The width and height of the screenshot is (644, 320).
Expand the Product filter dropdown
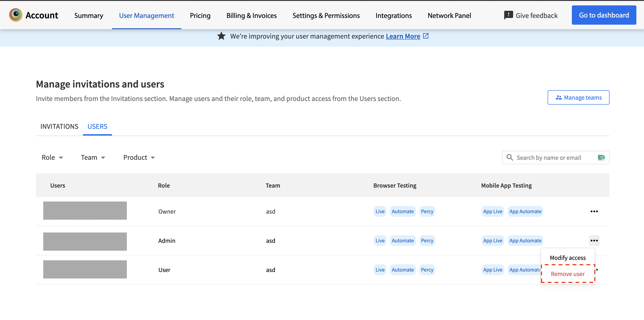pos(139,158)
